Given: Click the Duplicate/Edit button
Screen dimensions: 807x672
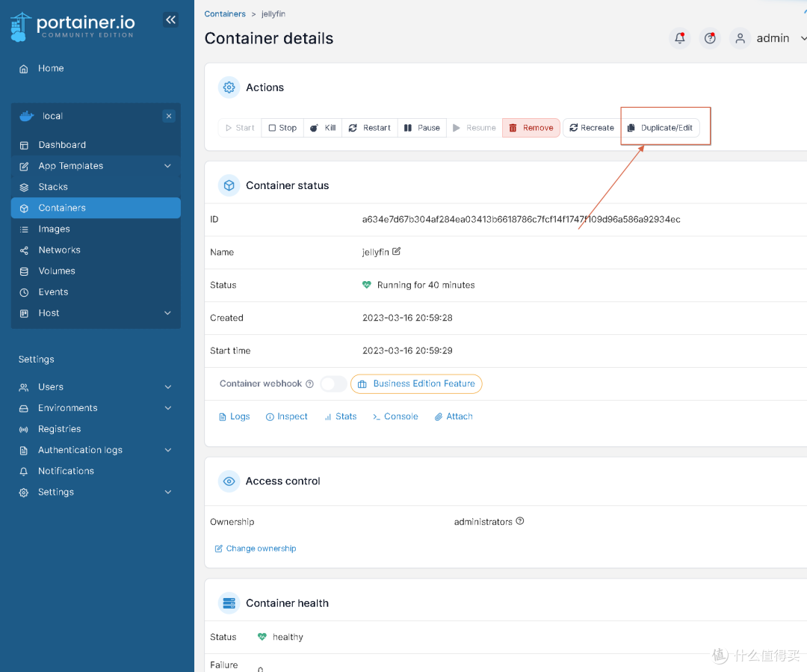Looking at the screenshot, I should [x=661, y=128].
